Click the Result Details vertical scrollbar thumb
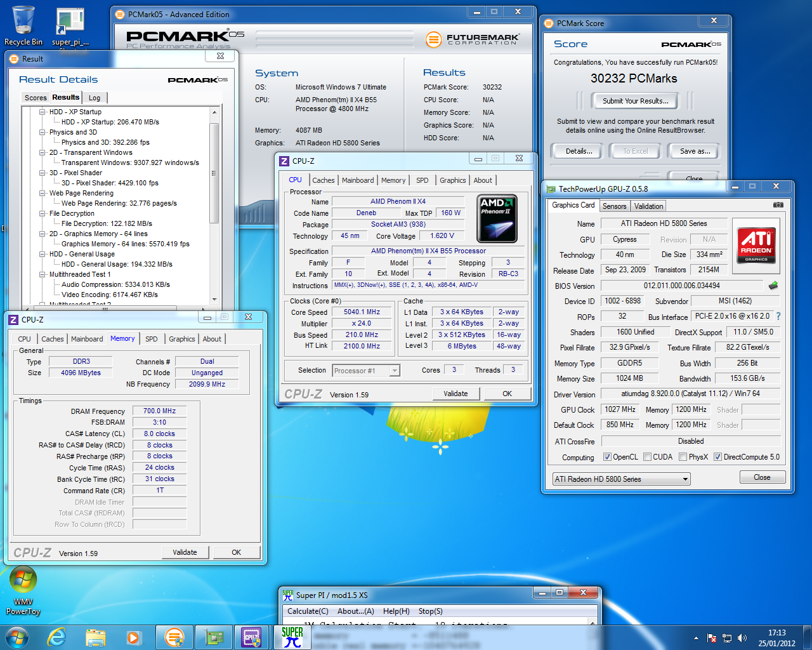Viewport: 812px width, 650px height. 214,173
